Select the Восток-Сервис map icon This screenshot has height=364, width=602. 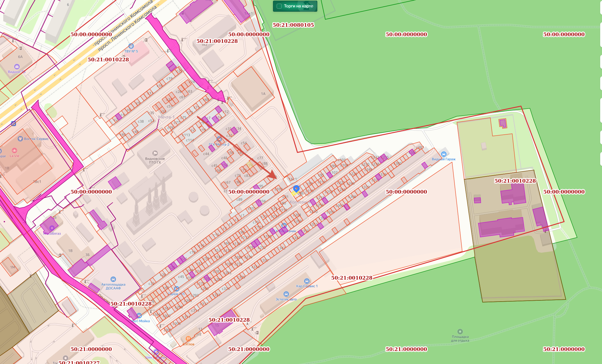click(20, 139)
